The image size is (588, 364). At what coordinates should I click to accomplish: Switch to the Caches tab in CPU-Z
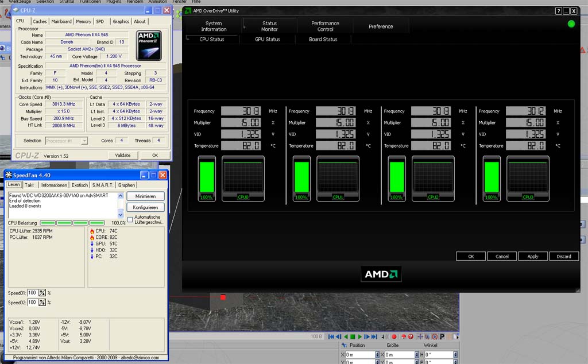pyautogui.click(x=40, y=21)
